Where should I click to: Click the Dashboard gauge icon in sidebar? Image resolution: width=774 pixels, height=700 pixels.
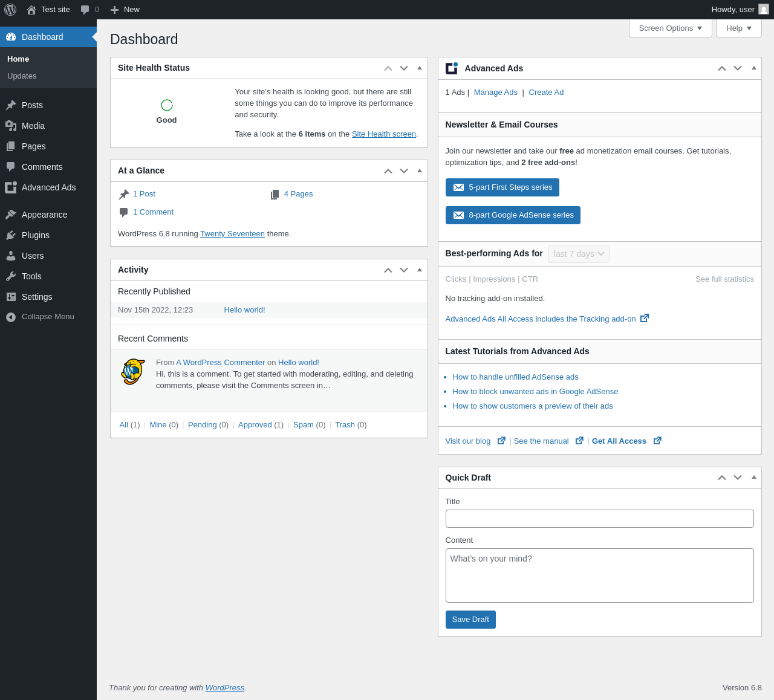tap(11, 37)
